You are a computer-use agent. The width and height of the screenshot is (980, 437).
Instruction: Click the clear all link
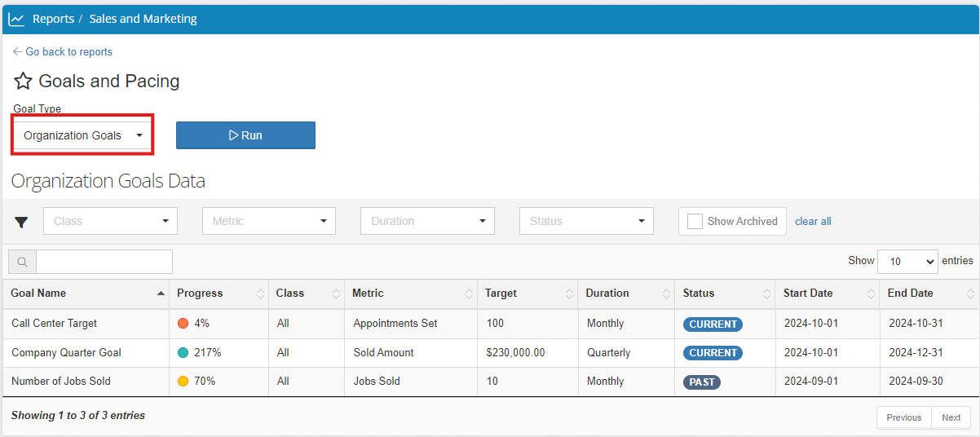click(x=813, y=222)
